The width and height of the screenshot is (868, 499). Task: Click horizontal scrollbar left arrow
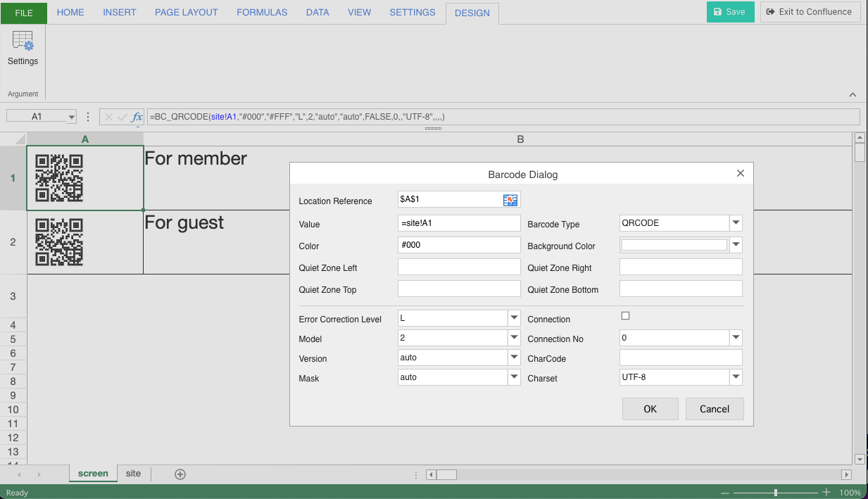pyautogui.click(x=432, y=475)
